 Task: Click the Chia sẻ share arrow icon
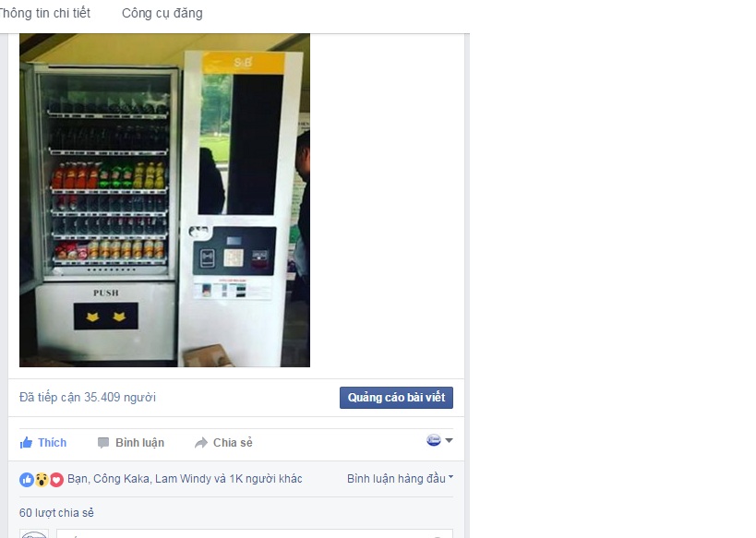pyautogui.click(x=201, y=443)
